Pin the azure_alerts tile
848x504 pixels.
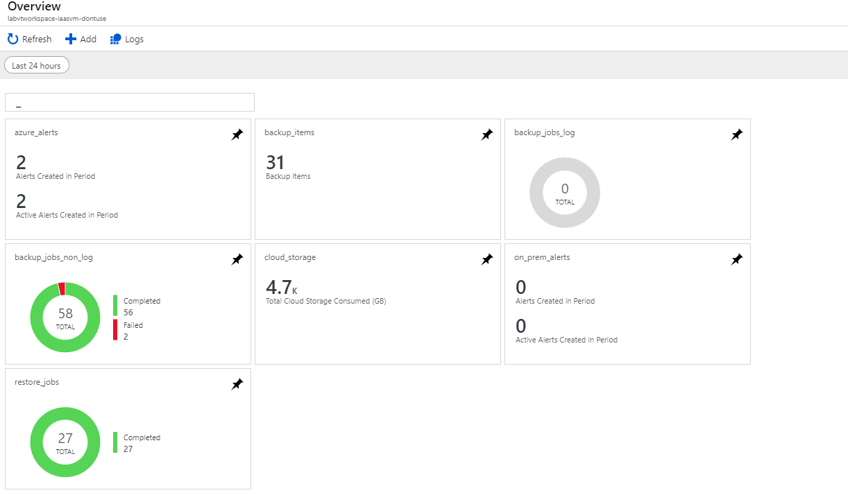pyautogui.click(x=237, y=135)
